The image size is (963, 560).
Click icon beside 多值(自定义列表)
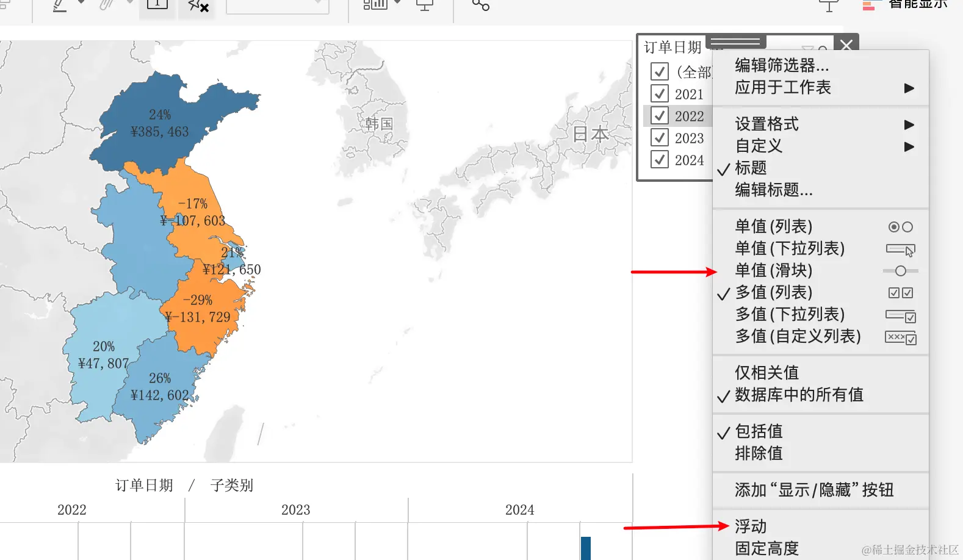click(x=901, y=337)
